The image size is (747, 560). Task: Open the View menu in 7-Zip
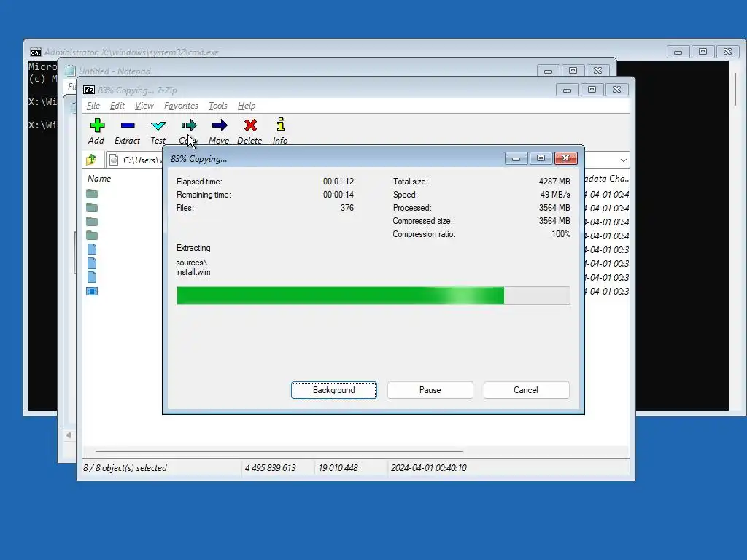(x=144, y=106)
